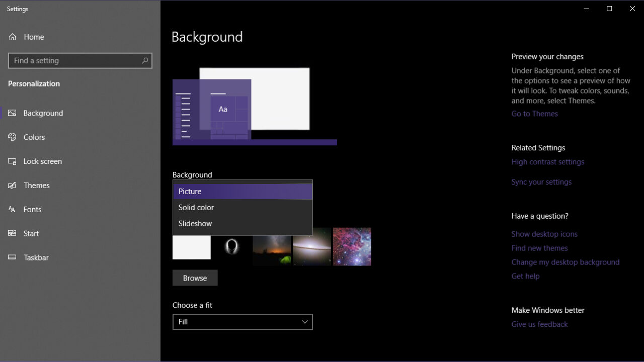The image size is (644, 362).
Task: Open the Choose a fit dropdown
Action: tap(243, 322)
